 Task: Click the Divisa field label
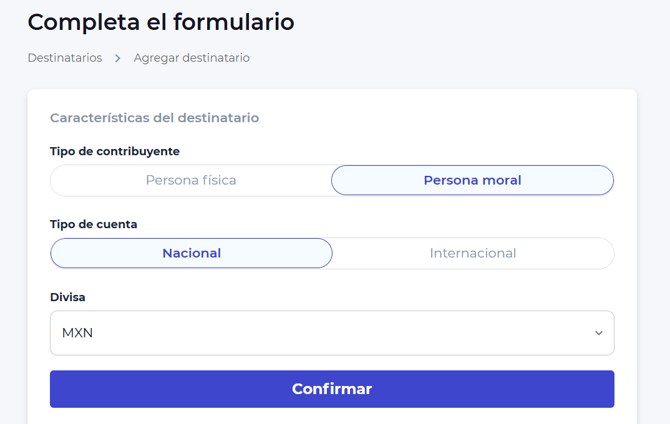pos(68,297)
